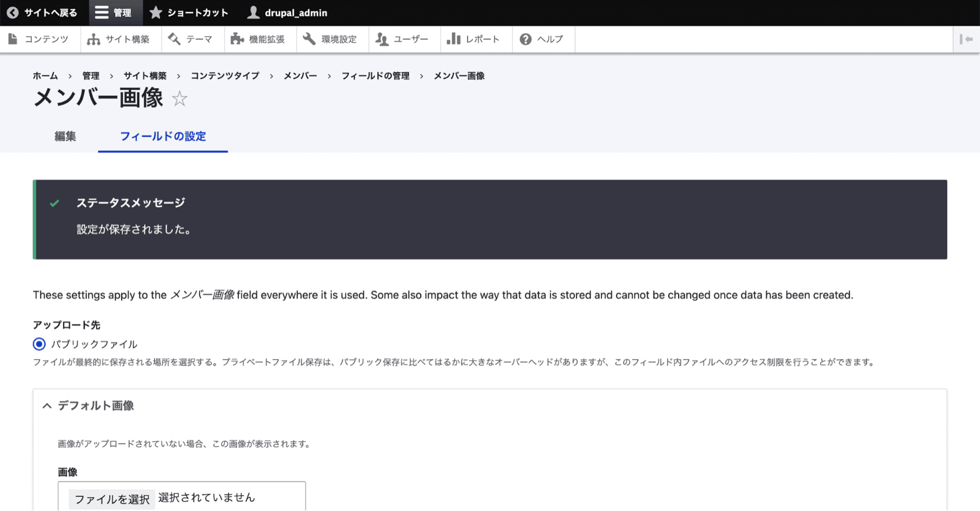Click the puzzle icon beside 機能拡張

(x=237, y=39)
